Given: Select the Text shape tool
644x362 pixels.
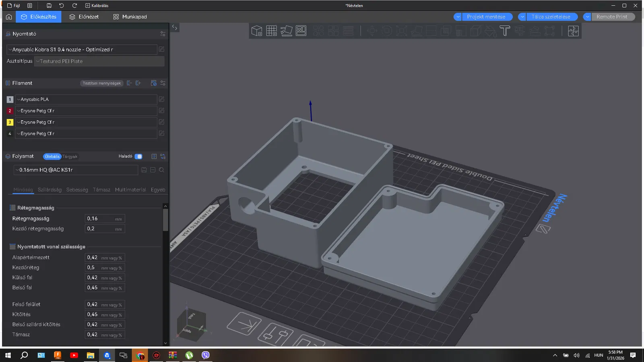Looking at the screenshot, I should (505, 31).
